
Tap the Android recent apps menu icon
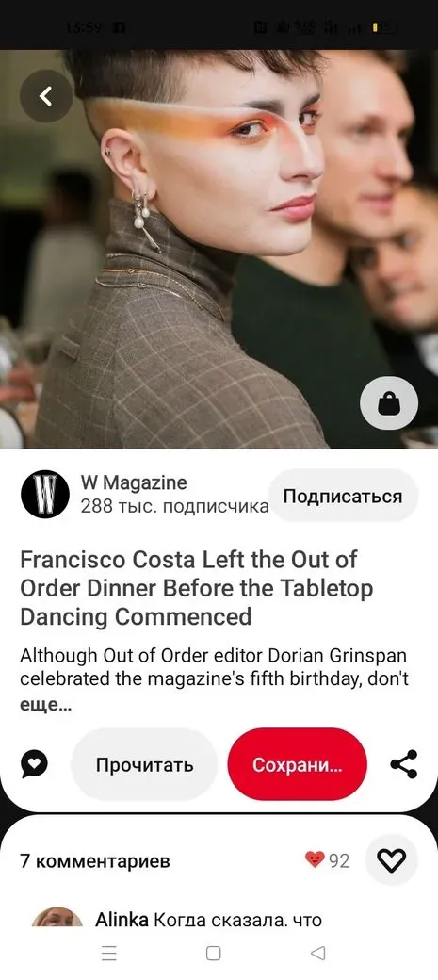click(x=108, y=953)
